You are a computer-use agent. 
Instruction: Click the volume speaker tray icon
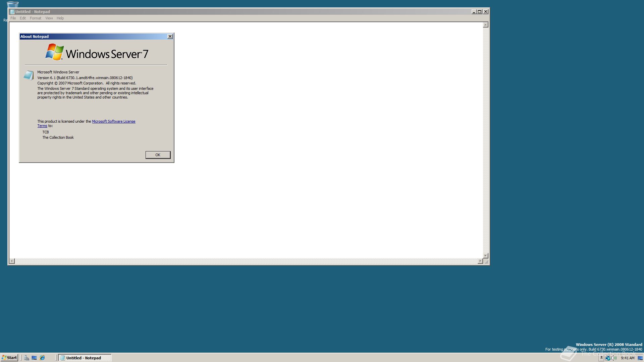tap(614, 358)
